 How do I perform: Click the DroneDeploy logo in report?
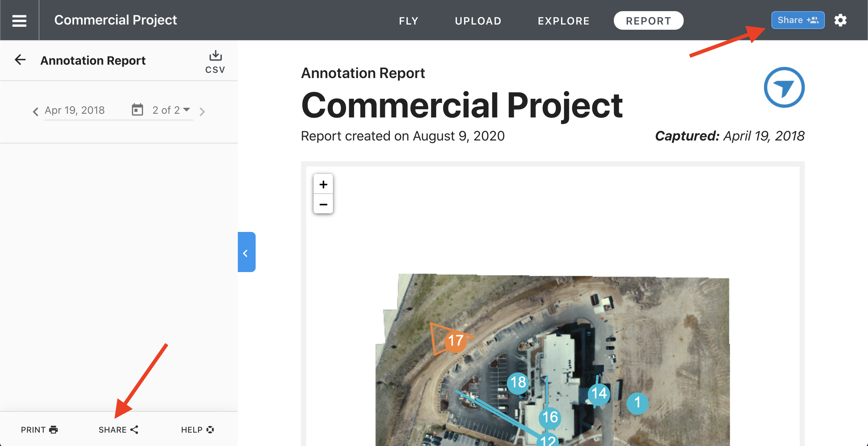(784, 87)
